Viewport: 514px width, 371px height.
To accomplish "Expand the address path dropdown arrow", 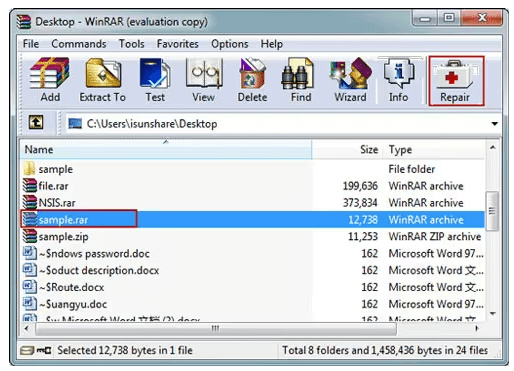I will [495, 124].
